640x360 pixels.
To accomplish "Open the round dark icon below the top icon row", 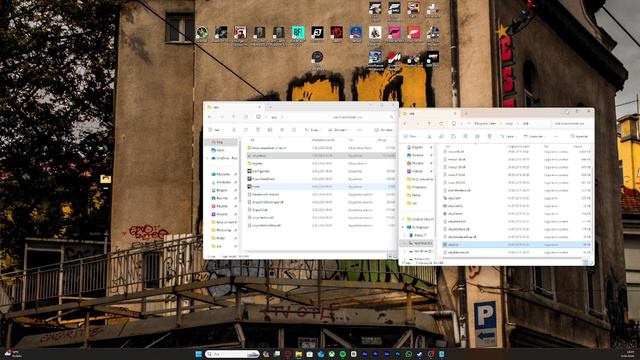I will coord(317,57).
